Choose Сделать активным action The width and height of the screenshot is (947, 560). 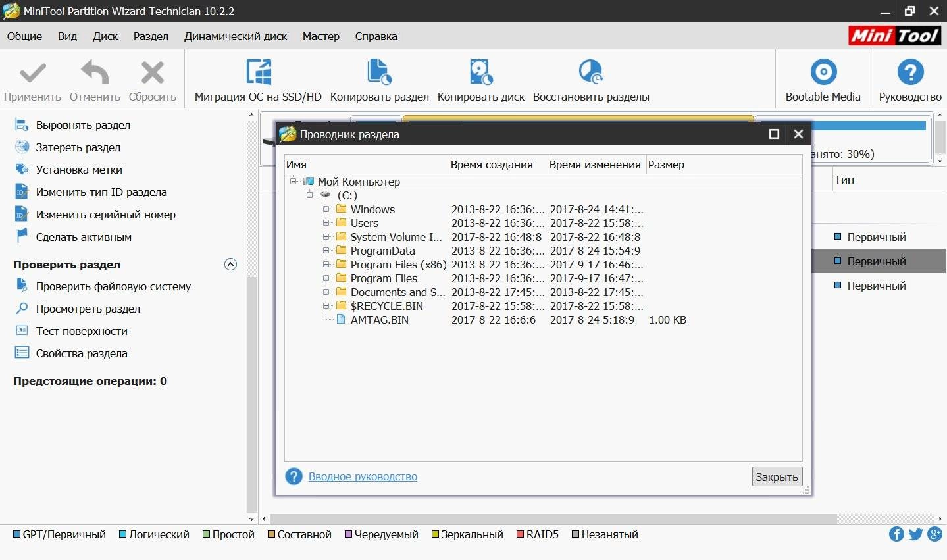tap(84, 237)
